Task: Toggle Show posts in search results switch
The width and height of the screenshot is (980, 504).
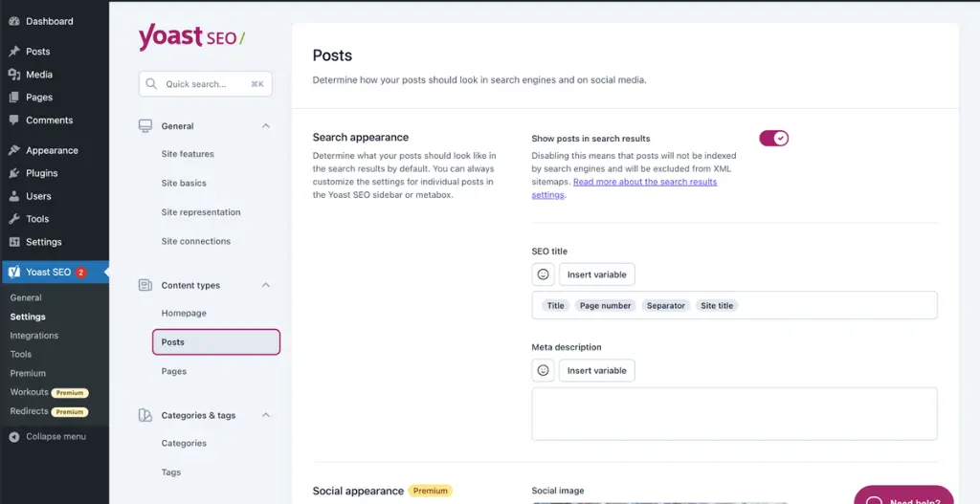Action: (773, 139)
